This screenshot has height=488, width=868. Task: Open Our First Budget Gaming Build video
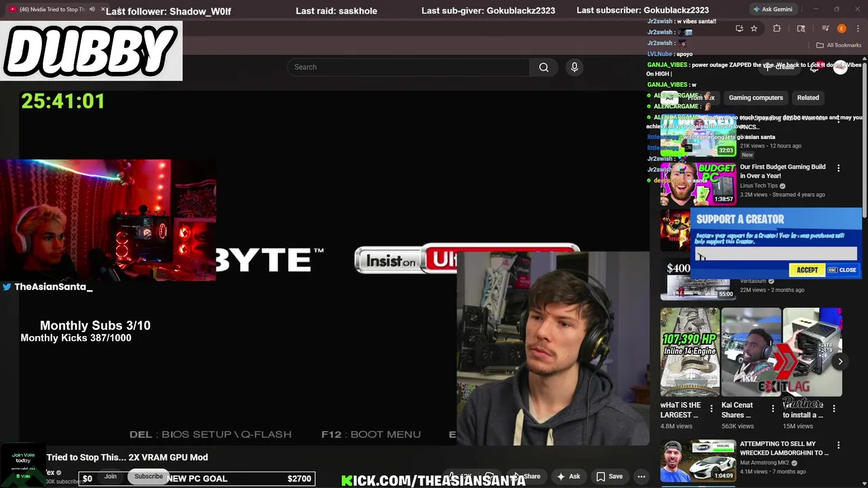coord(783,171)
